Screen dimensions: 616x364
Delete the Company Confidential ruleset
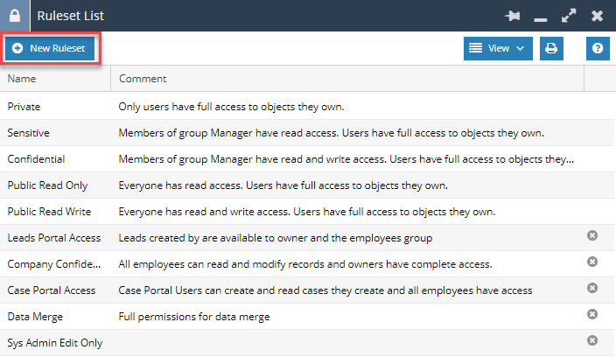point(592,262)
